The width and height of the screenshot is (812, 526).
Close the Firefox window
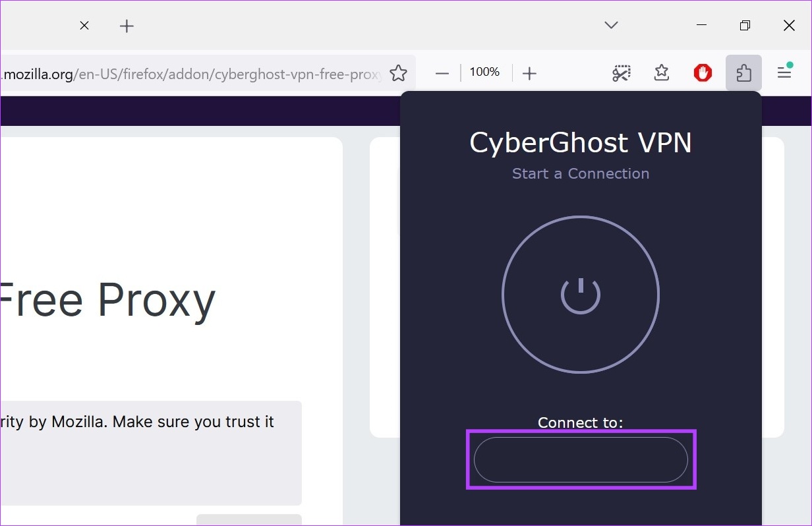(789, 25)
